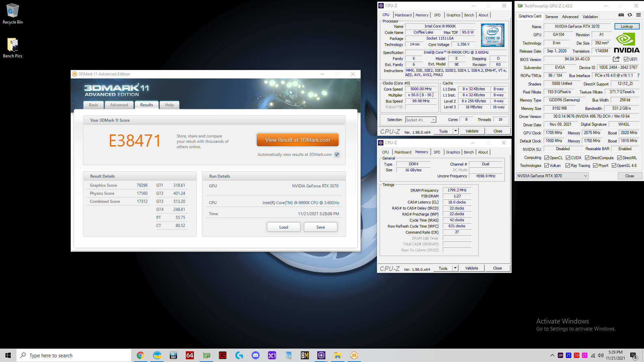Open the volume control in system tray
Image resolution: width=644 pixels, height=362 pixels.
pos(600,355)
